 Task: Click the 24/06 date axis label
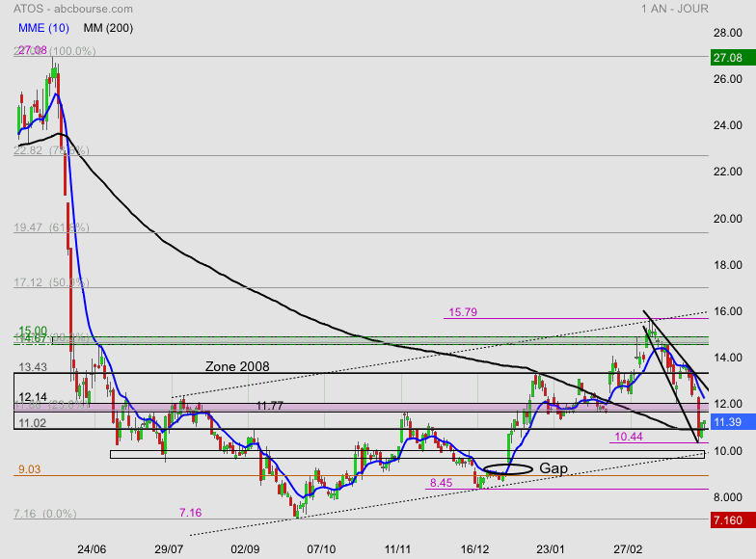92,549
